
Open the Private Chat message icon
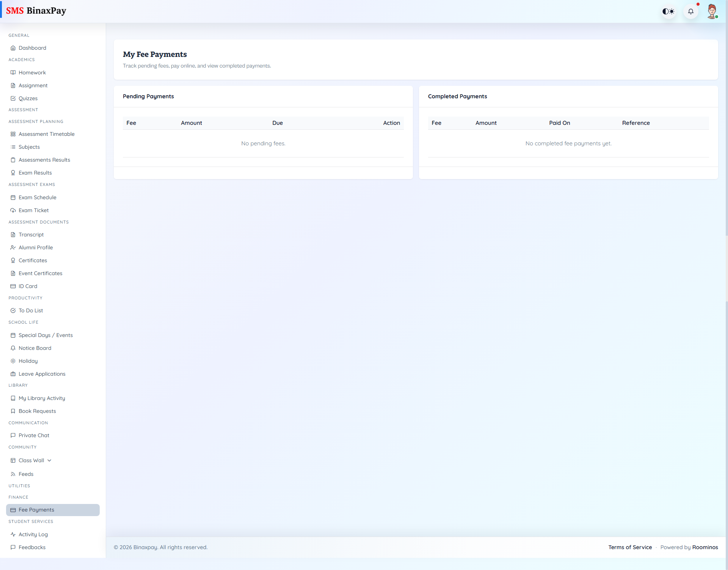point(13,435)
